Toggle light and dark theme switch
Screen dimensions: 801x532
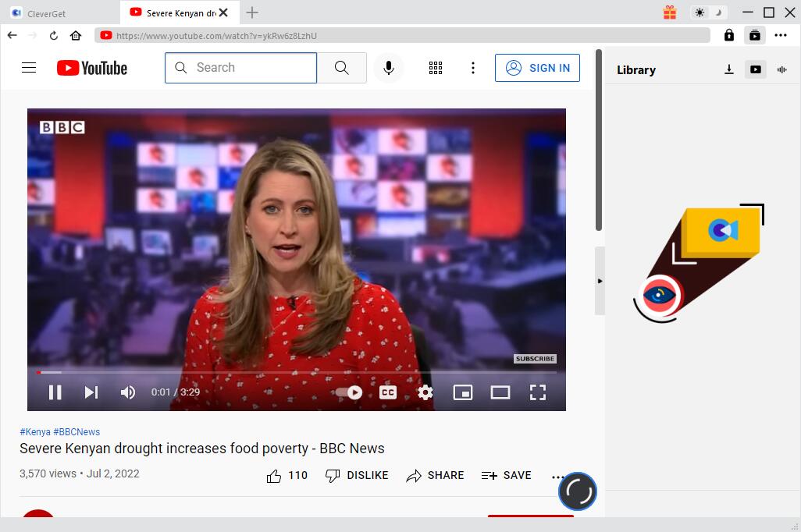click(708, 12)
